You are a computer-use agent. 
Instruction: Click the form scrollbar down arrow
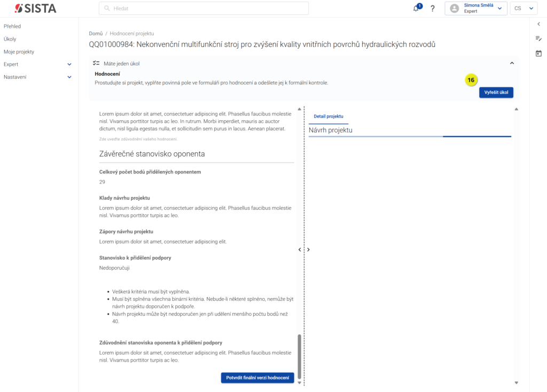299,382
